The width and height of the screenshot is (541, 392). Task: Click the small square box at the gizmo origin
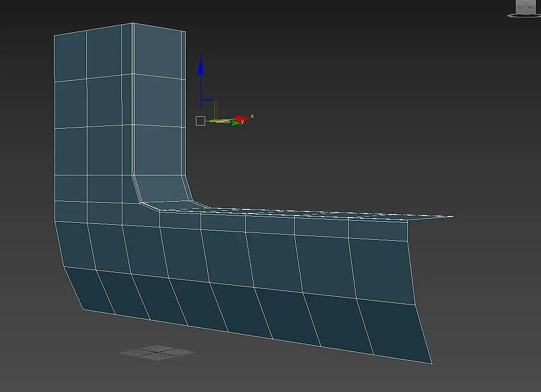pos(201,121)
